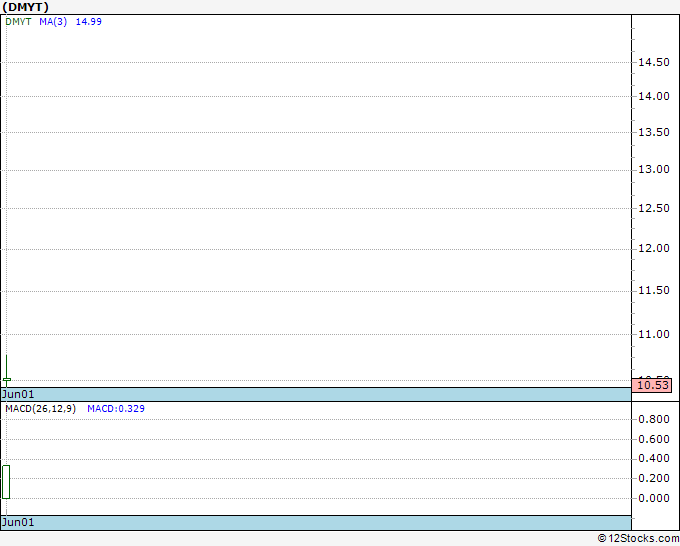This screenshot has height=546, width=680.
Task: Click the MA(3) indicator label
Action: click(x=53, y=22)
